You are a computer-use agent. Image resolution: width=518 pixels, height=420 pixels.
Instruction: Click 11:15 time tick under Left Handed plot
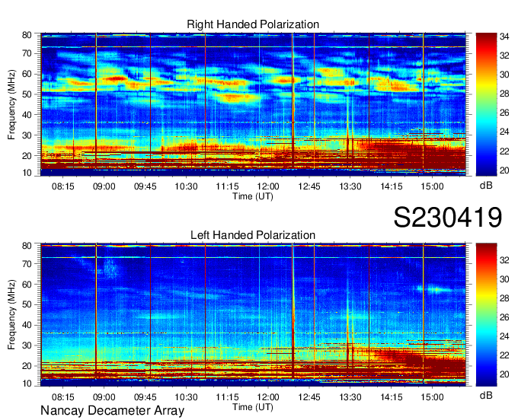coord(227,397)
